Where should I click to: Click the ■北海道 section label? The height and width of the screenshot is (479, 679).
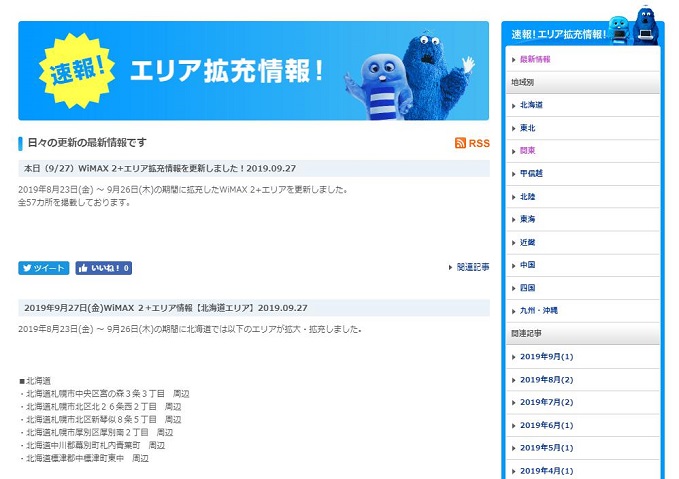click(35, 381)
